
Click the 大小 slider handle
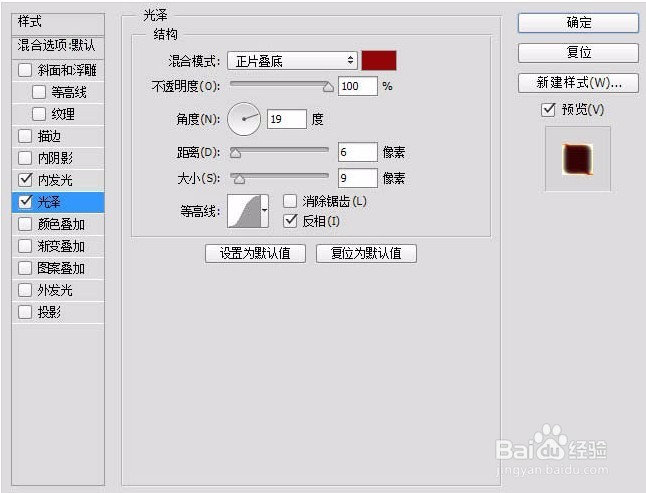tap(239, 179)
